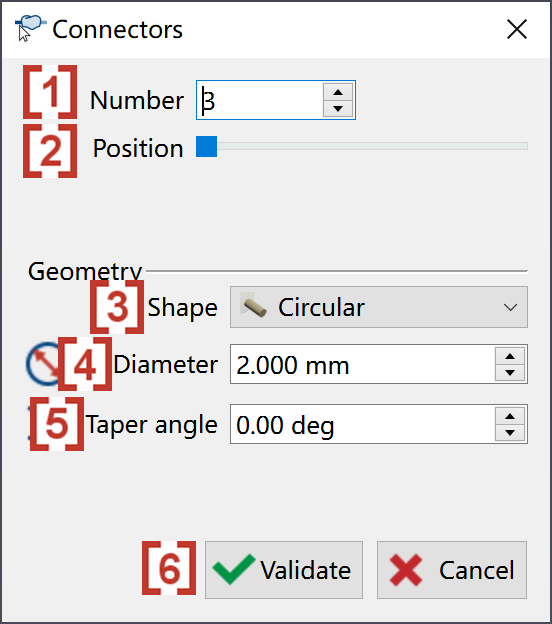This screenshot has width=552, height=624.
Task: Click the red X icon on Cancel
Action: [406, 570]
